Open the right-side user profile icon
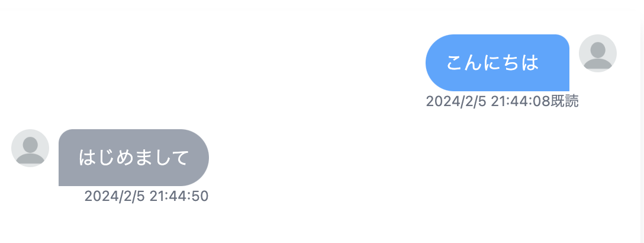644x243 pixels. pos(597,53)
